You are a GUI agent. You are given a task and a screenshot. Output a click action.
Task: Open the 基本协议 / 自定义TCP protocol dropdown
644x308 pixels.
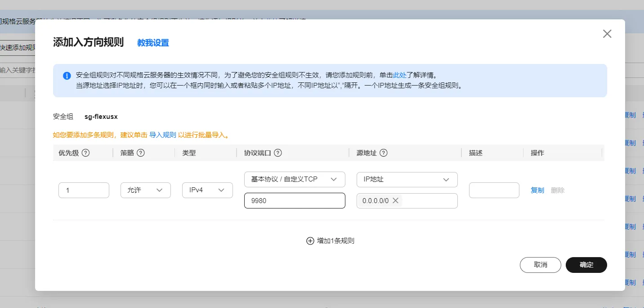click(295, 179)
